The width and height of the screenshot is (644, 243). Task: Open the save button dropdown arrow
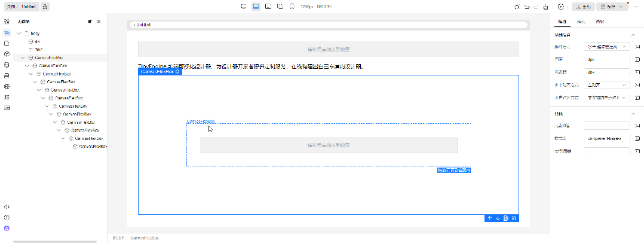(621, 7)
